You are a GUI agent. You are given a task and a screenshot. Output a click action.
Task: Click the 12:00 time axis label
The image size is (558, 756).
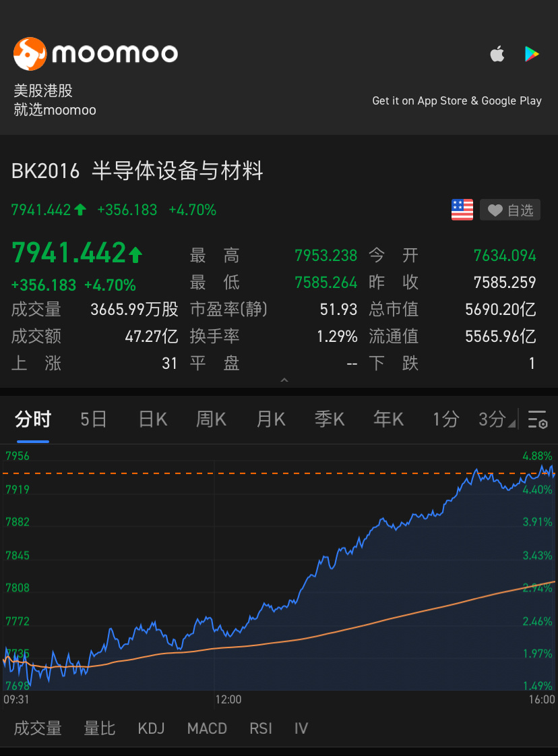coord(228,699)
